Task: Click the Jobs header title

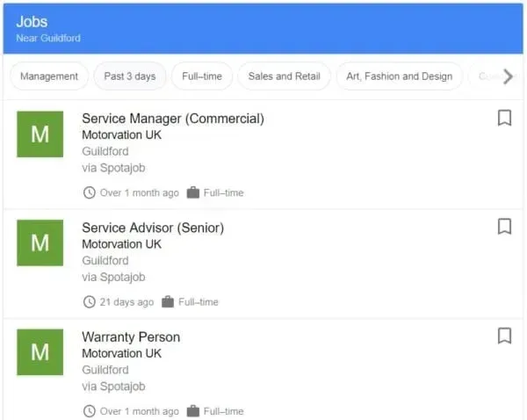Action: pos(32,22)
